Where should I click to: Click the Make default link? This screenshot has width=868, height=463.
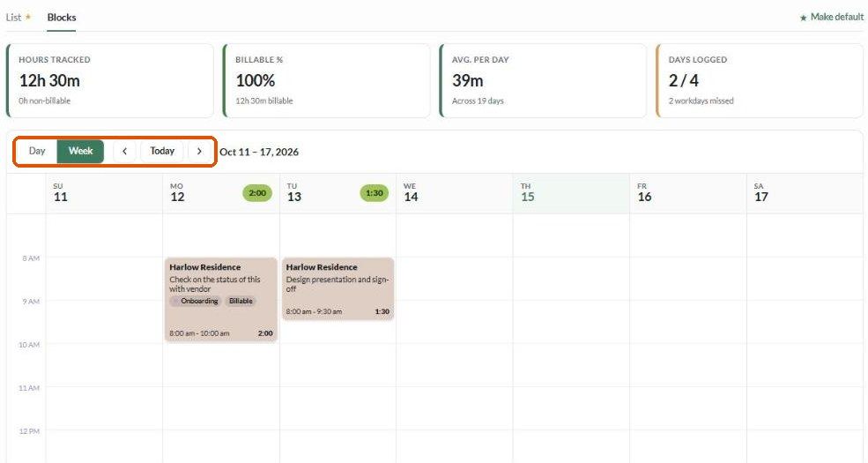tap(832, 17)
